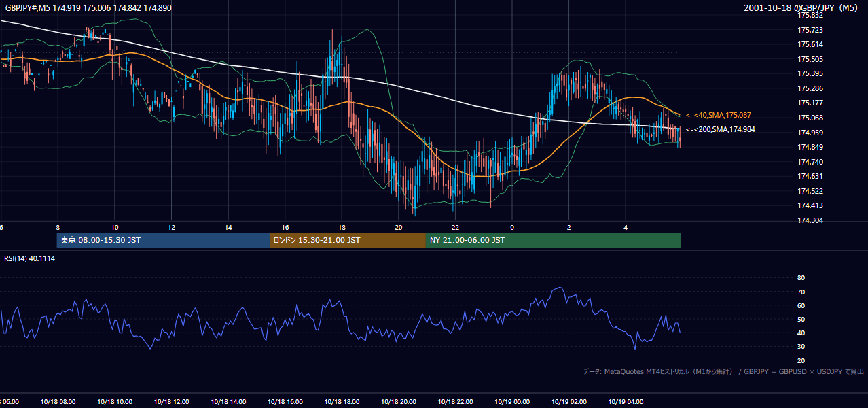
Task: Click hour 16 on chart time axis
Action: (x=285, y=228)
